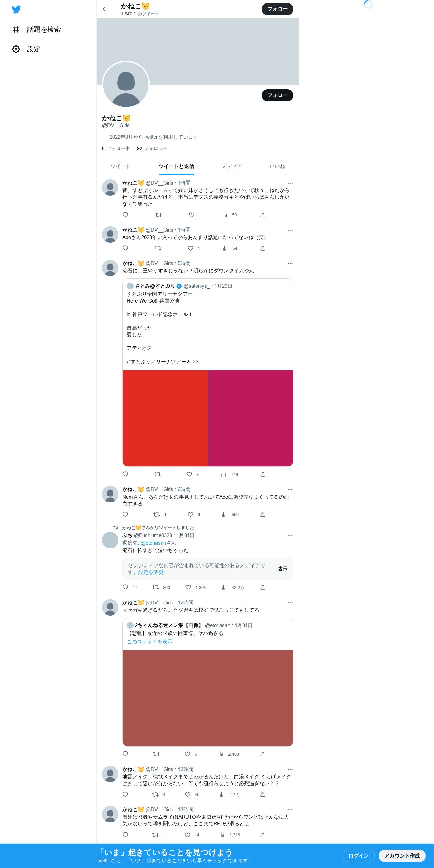Open settings gear in sidebar
Viewport: 434px width, 868px height.
16,49
